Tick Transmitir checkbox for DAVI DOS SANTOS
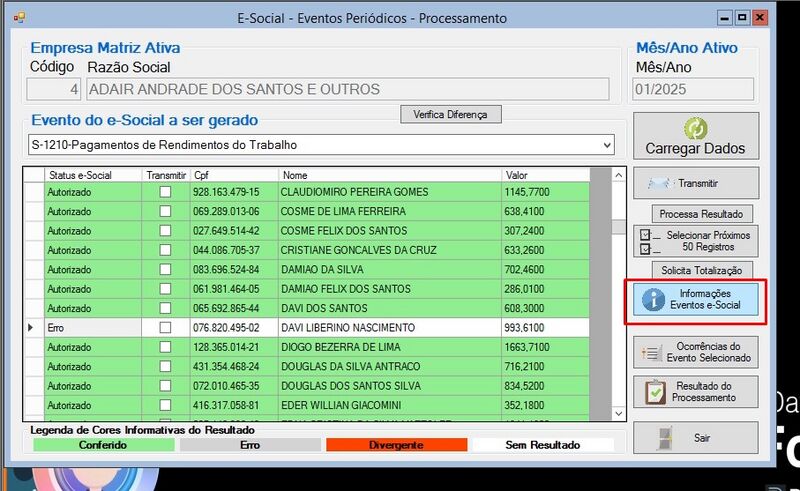Image resolution: width=800 pixels, height=491 pixels. coord(165,308)
